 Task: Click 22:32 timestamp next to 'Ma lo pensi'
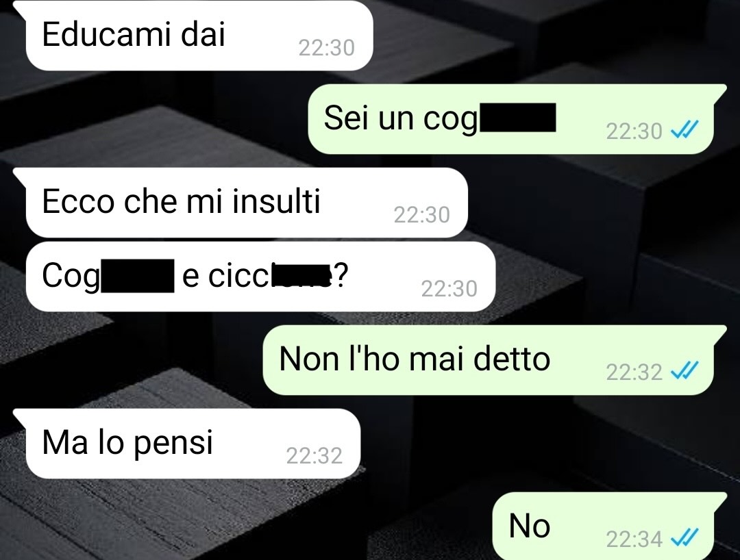pyautogui.click(x=314, y=456)
